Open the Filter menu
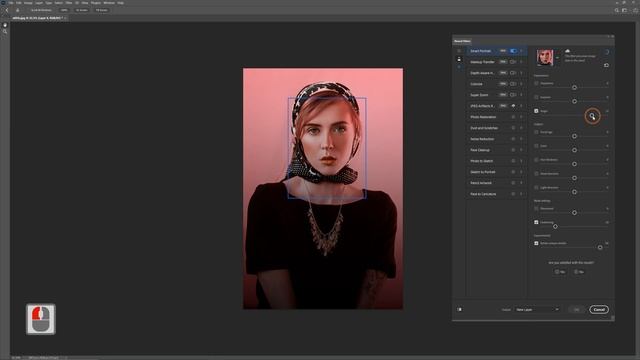This screenshot has height=360, width=640. 69,3
